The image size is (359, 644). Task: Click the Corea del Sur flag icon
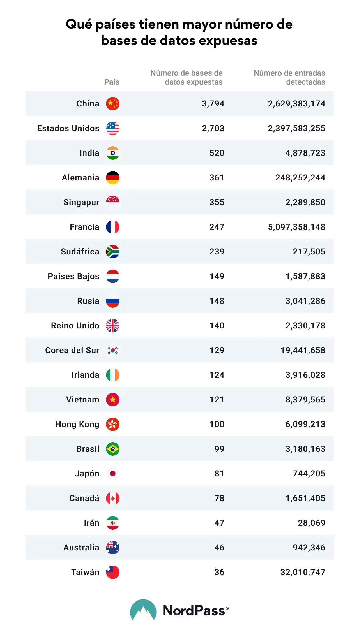click(113, 350)
